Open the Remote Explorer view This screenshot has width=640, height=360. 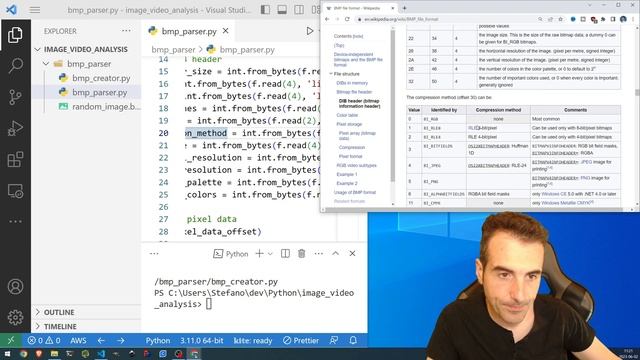[15, 191]
